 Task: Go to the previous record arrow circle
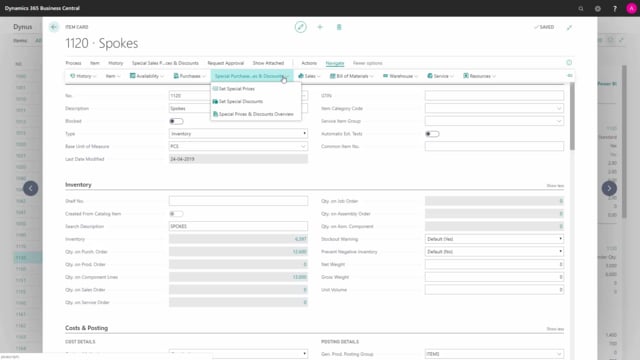coord(31,188)
